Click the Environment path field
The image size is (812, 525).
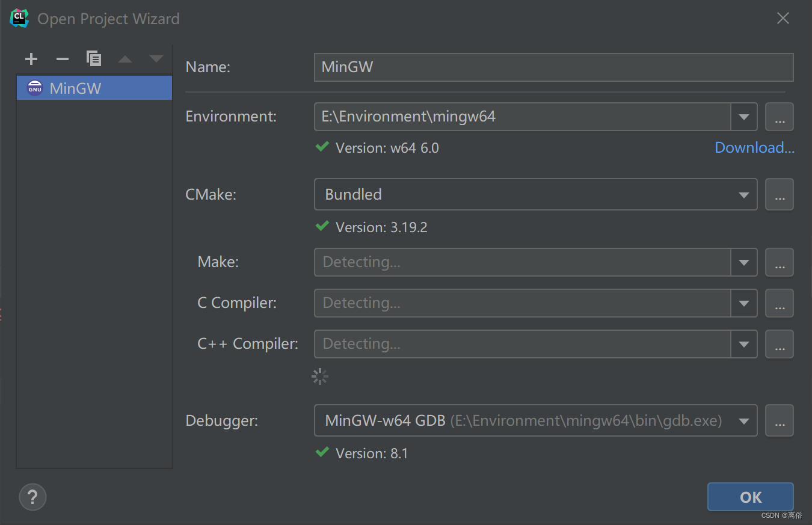click(x=522, y=117)
